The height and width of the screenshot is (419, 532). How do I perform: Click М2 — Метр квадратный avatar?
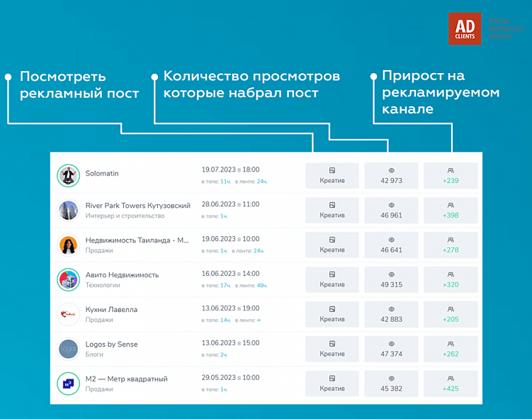[x=68, y=384]
